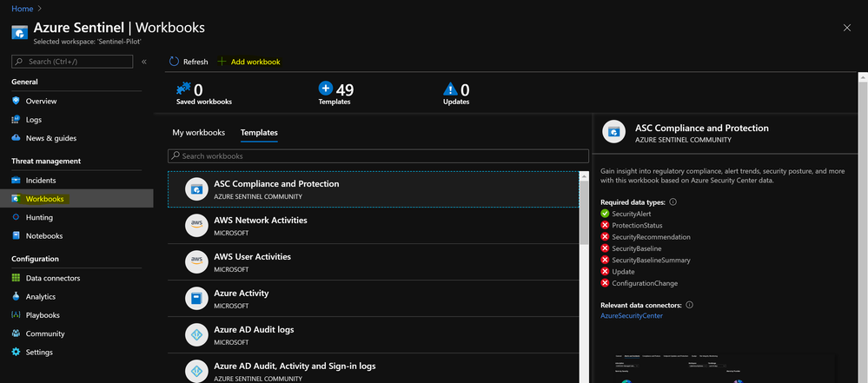
Task: Open Overview in the sidebar
Action: click(41, 102)
